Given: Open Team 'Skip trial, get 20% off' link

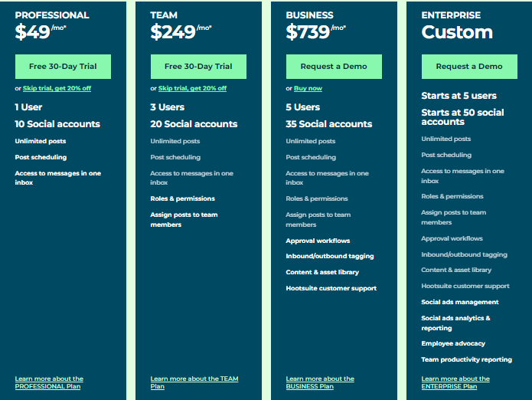Looking at the screenshot, I should point(192,88).
